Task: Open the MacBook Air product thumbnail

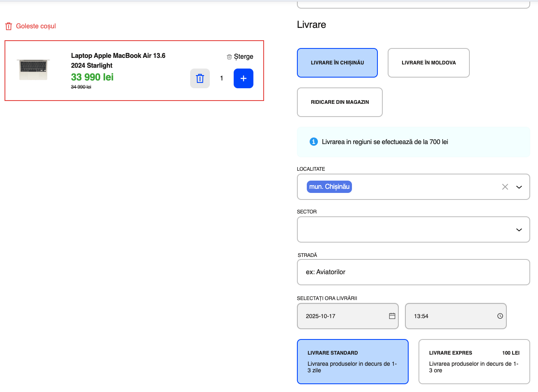Action: point(33,70)
